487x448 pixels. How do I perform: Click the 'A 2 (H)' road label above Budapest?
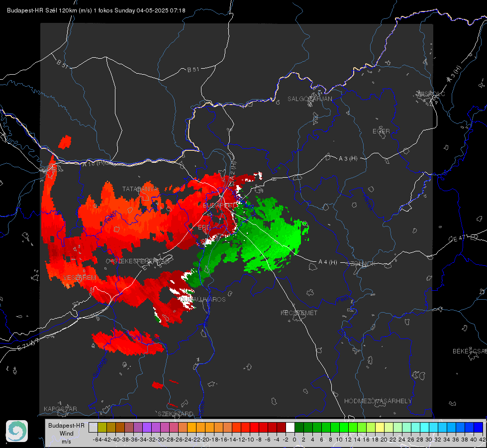click(x=233, y=170)
